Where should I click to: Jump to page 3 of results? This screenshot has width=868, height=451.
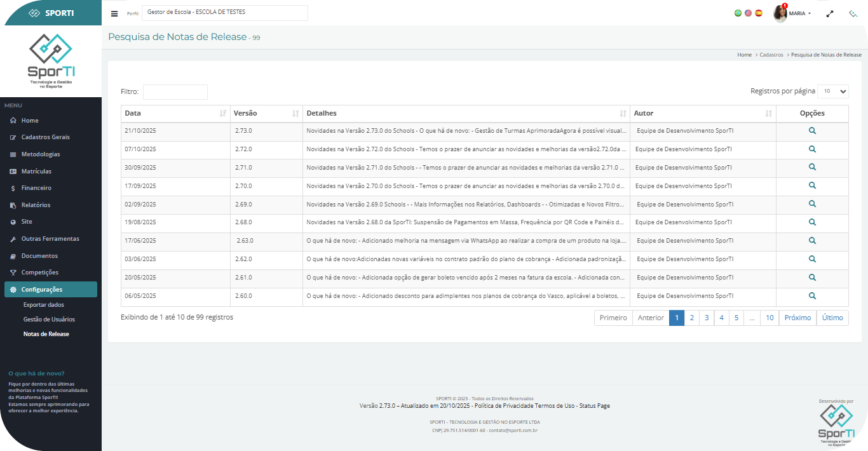click(x=706, y=318)
